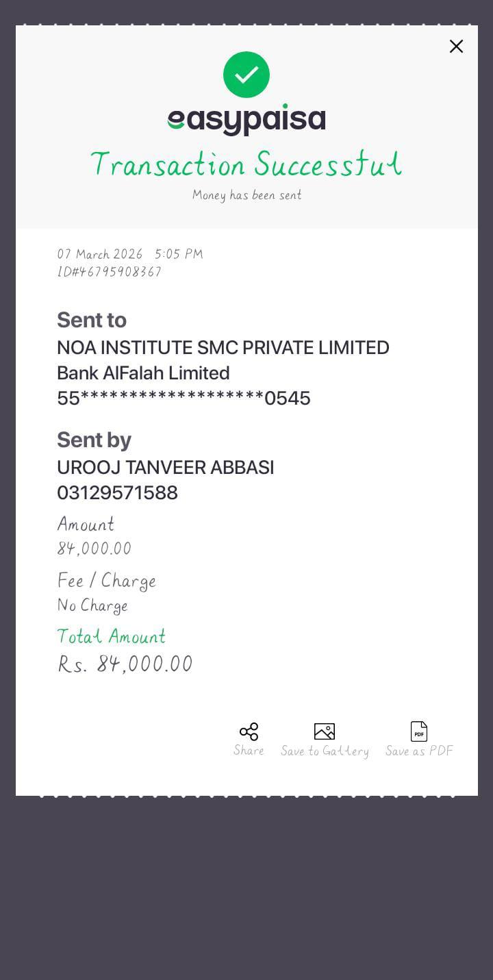Click the Transaction Successful heading
Image resolution: width=493 pixels, height=980 pixels.
(x=246, y=164)
